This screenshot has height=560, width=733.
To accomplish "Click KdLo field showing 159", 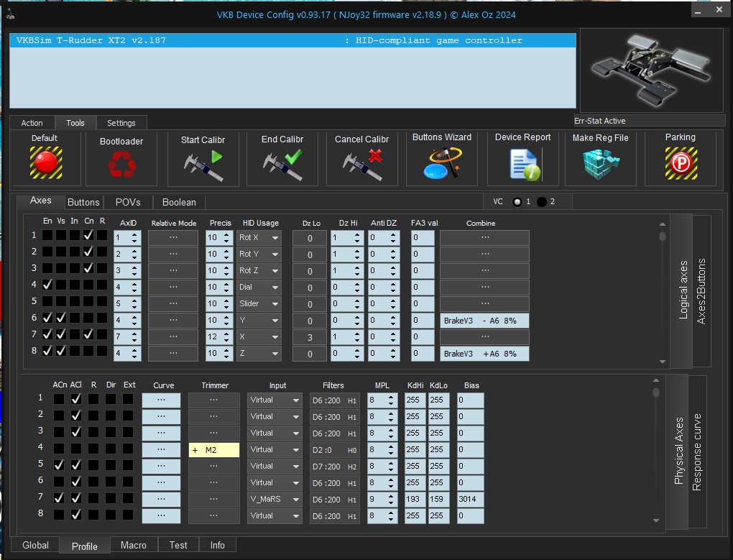I will point(438,499).
